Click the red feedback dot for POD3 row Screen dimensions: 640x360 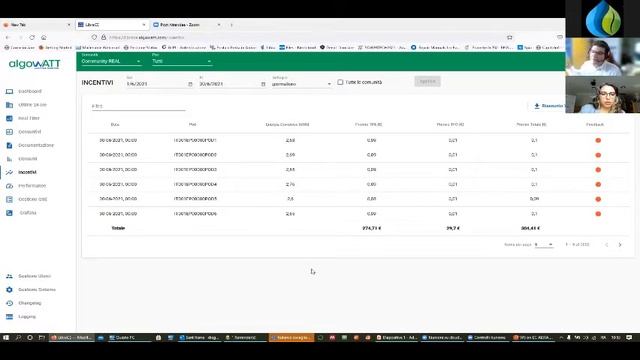pyautogui.click(x=598, y=170)
